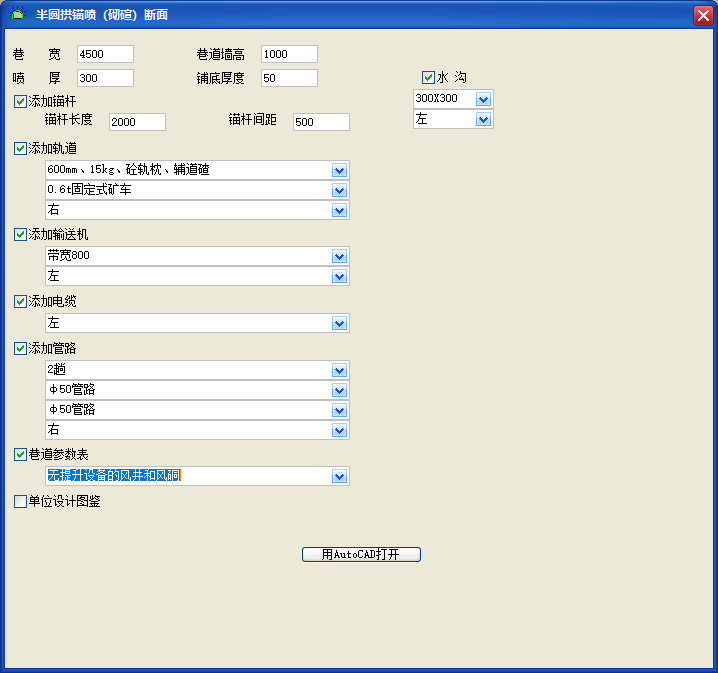Click the 巷宽 input field with 4500
Image resolution: width=718 pixels, height=673 pixels.
[104, 54]
